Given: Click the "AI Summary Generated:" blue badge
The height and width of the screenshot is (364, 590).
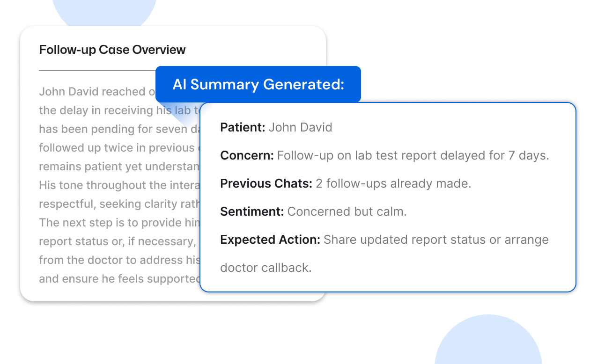Looking at the screenshot, I should pos(258,85).
